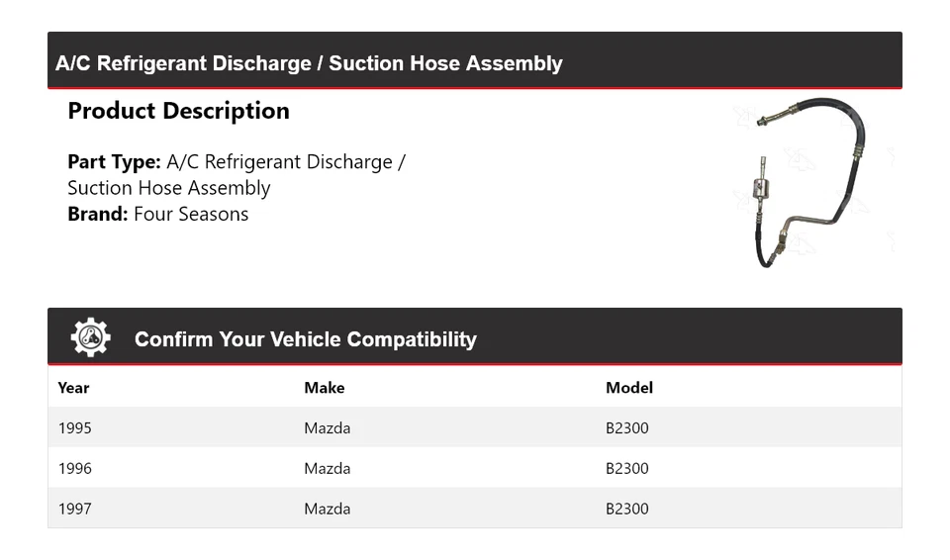Click the top A/C Refrigerant Hose title bar
The width and height of the screenshot is (950, 560).
[309, 63]
